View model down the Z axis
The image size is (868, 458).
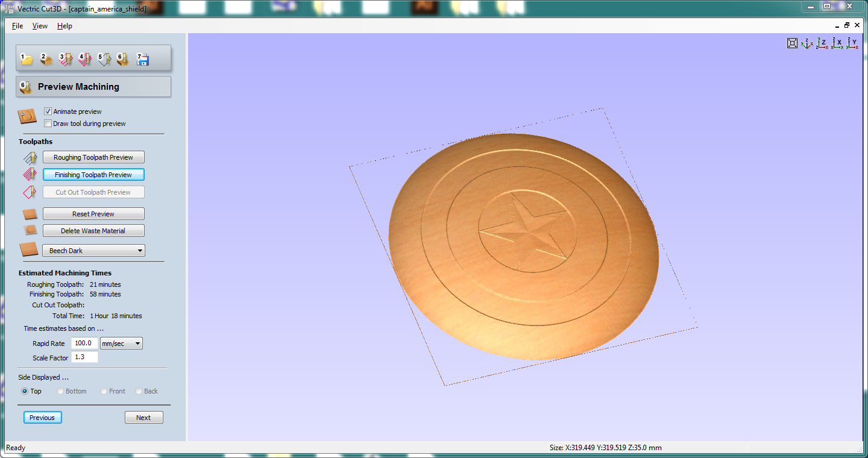[x=822, y=43]
